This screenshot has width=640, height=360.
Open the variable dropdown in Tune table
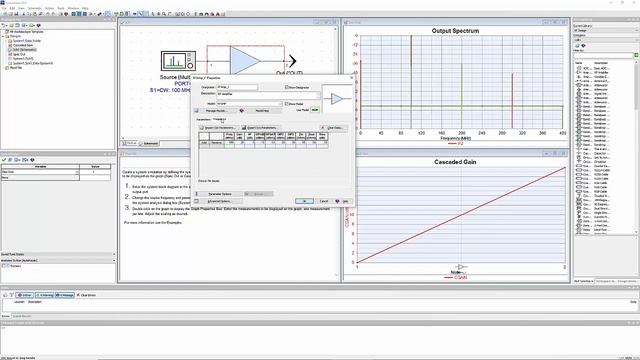coord(77,172)
